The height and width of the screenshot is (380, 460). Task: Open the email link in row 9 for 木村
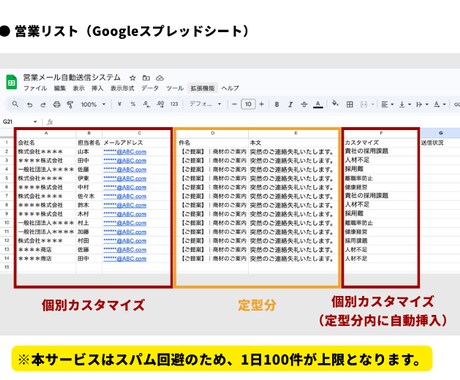point(125,214)
